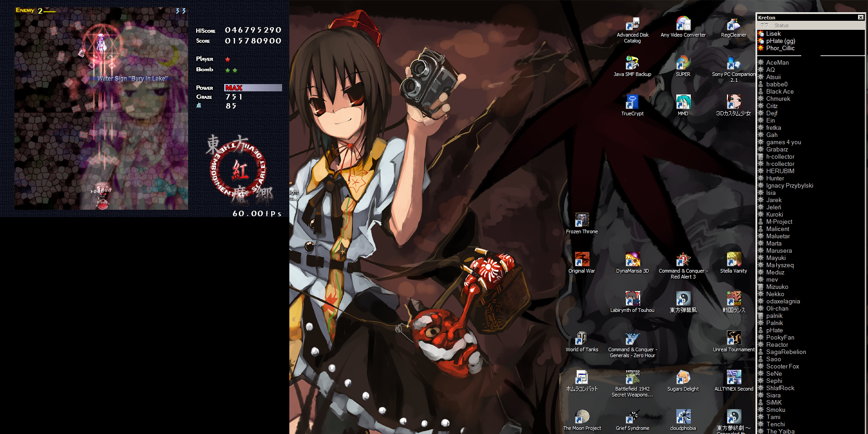Open the DynaMarisa 3D icon
This screenshot has height=434, width=868.
tap(632, 263)
